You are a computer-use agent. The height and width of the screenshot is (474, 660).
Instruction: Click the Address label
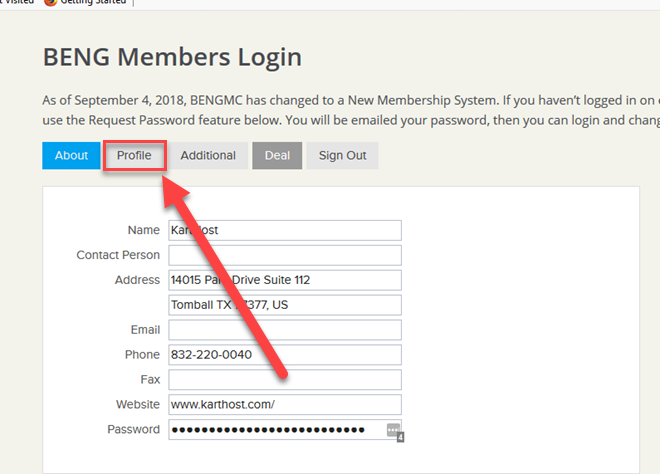point(138,280)
